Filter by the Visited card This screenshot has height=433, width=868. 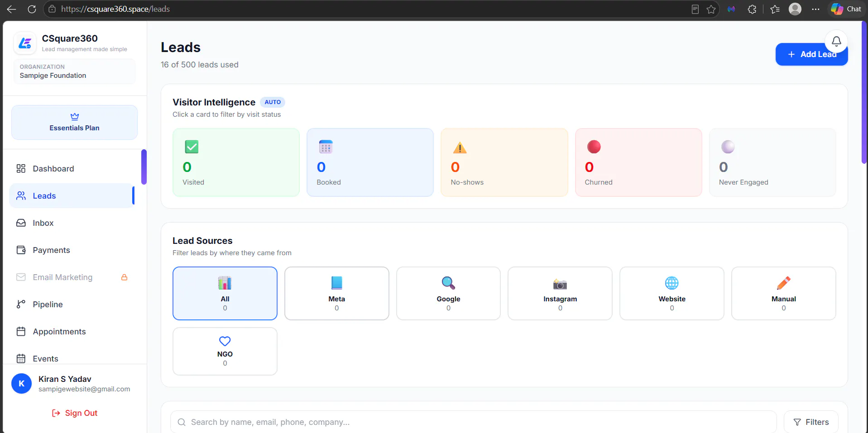236,162
